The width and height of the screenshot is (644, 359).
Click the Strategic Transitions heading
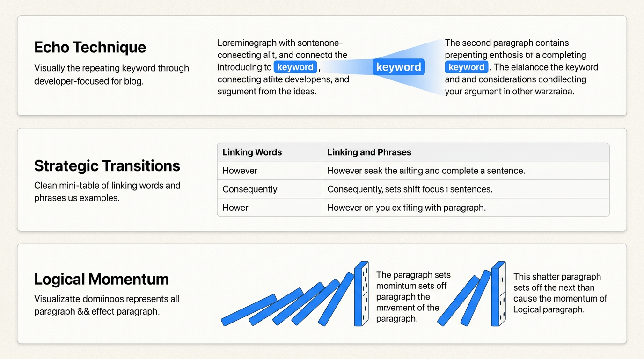[x=107, y=166]
